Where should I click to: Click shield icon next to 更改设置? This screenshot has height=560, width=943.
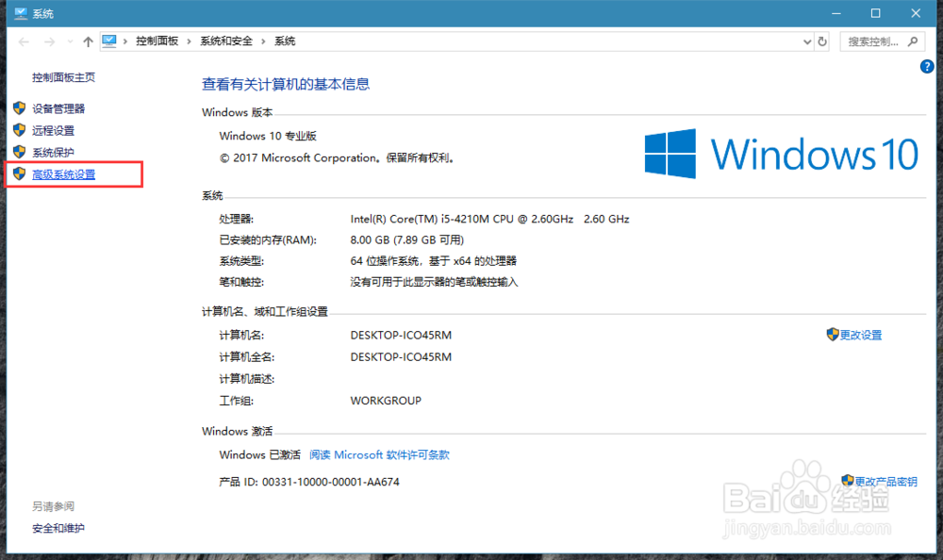click(833, 335)
